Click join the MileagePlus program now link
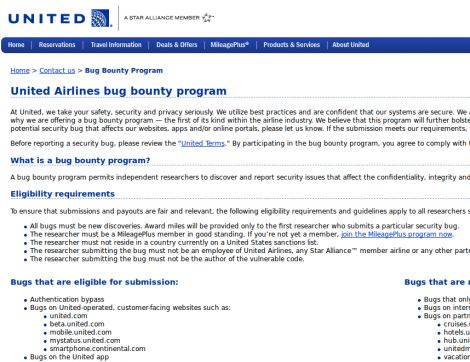Viewport: 470px width, 362px height. (397, 234)
